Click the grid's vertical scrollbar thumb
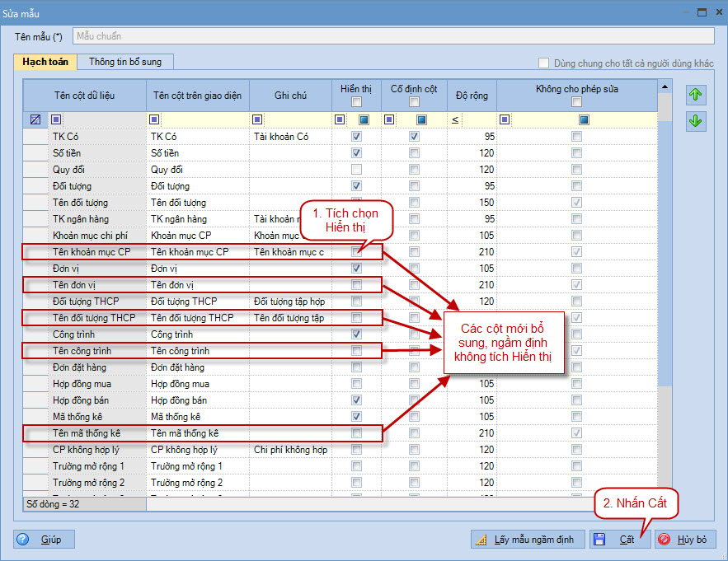Screen dimensions: 728x561 (665, 253)
